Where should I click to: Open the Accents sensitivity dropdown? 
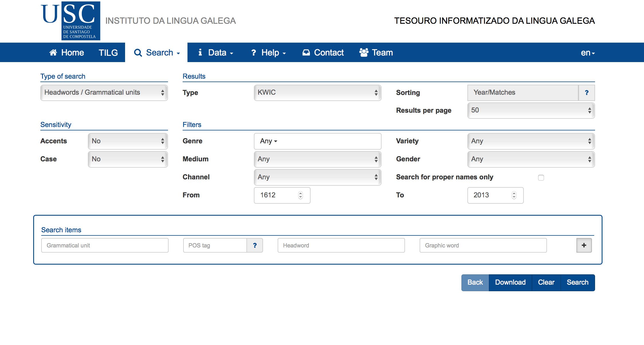pyautogui.click(x=128, y=141)
